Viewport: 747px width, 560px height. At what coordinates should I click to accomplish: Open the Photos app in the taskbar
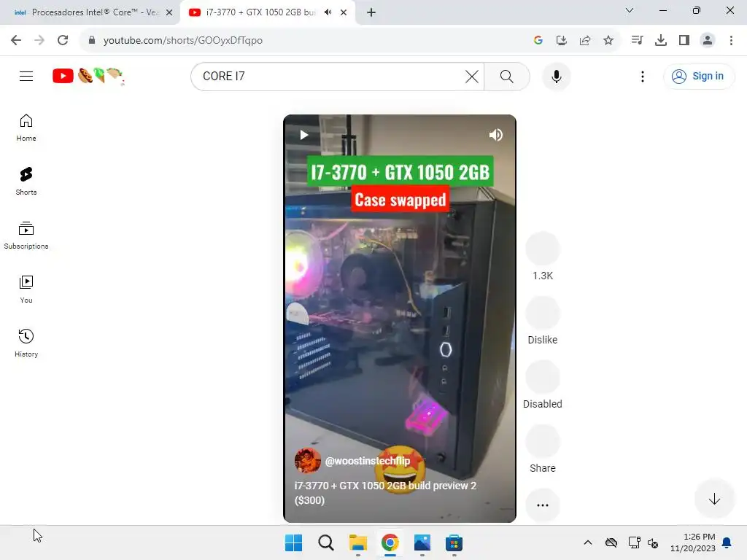coord(422,542)
